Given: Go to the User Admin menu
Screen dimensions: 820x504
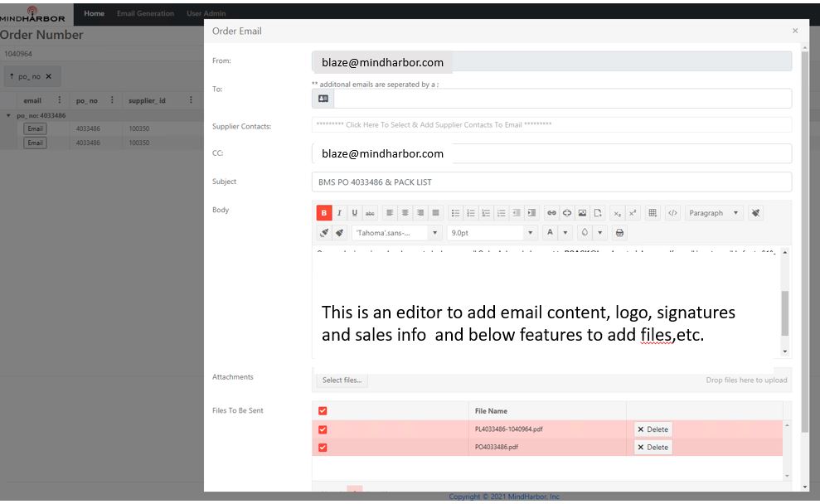Looking at the screenshot, I should [206, 13].
